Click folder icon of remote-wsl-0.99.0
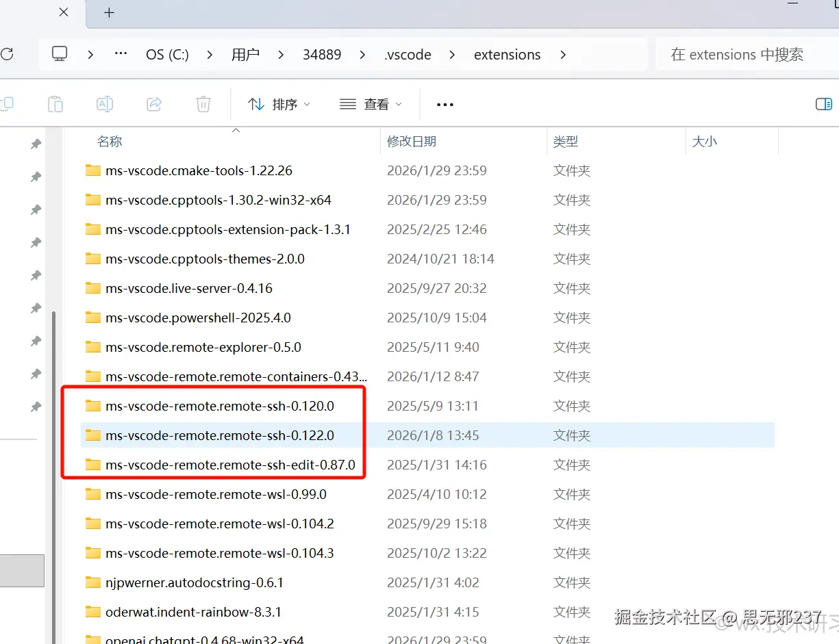Image resolution: width=839 pixels, height=644 pixels. coord(93,494)
